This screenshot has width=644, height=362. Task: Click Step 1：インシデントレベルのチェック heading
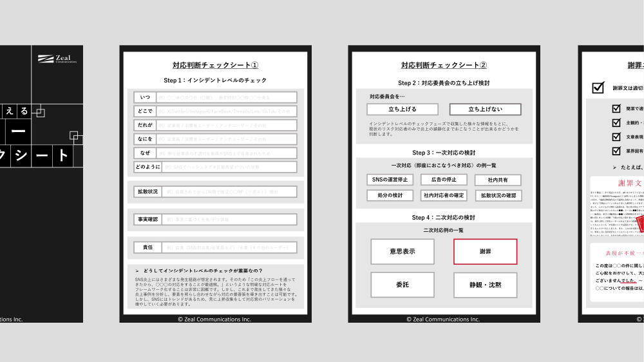pos(215,80)
